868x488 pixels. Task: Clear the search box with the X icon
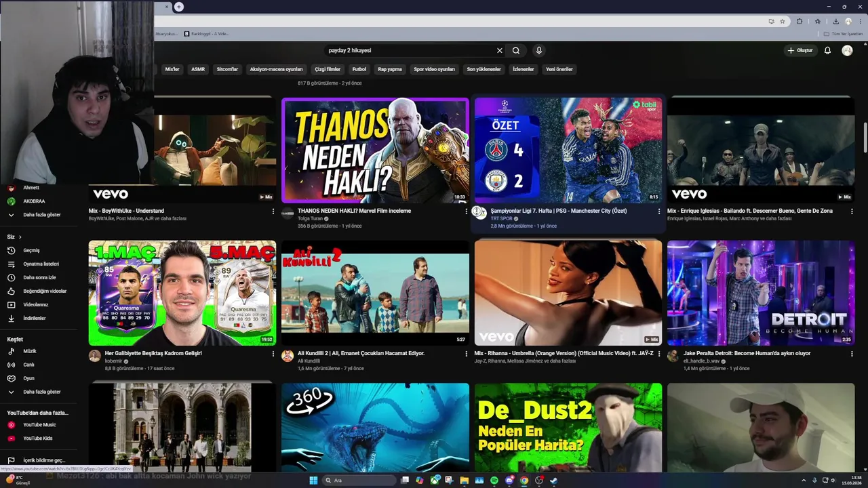pyautogui.click(x=500, y=50)
